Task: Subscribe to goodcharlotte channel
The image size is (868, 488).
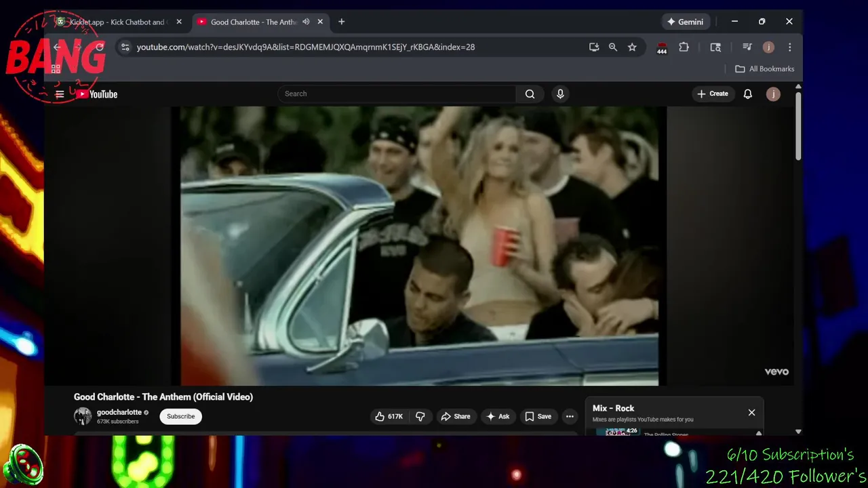Action: (180, 416)
